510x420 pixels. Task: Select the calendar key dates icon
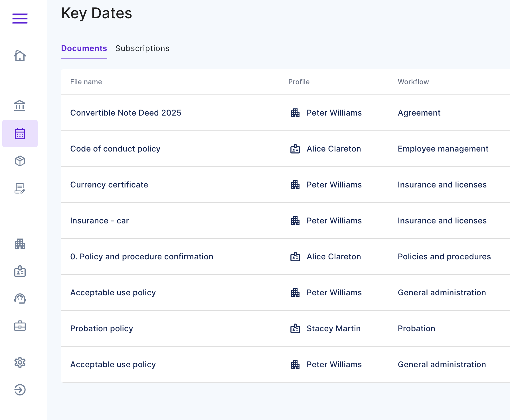coord(20,134)
